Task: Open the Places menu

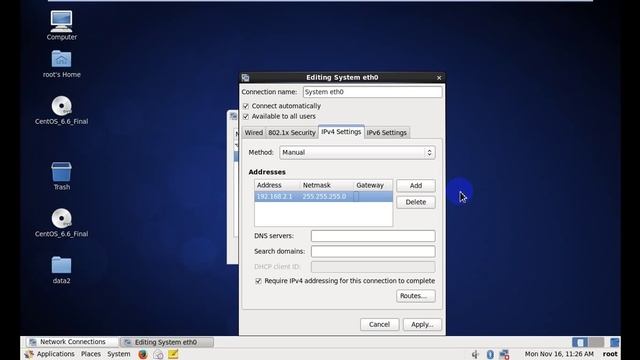Action: pyautogui.click(x=91, y=354)
